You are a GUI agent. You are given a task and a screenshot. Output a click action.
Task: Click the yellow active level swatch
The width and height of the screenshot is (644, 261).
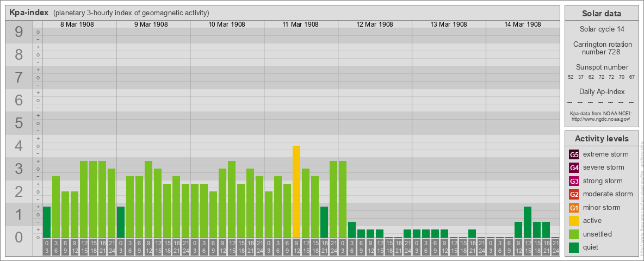[574, 221]
